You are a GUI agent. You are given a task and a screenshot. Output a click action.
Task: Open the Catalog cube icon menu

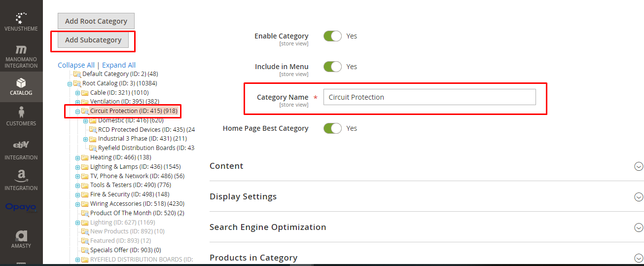[x=21, y=86]
